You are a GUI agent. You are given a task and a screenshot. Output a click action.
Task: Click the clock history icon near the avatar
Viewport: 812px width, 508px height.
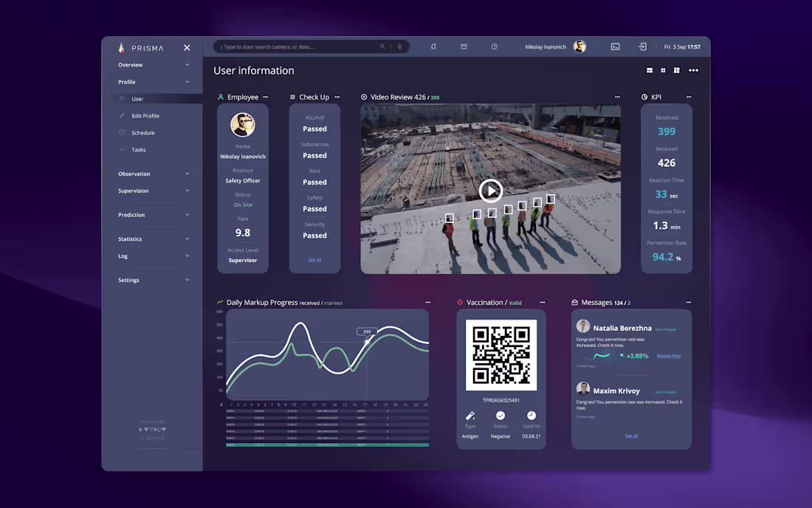[494, 46]
